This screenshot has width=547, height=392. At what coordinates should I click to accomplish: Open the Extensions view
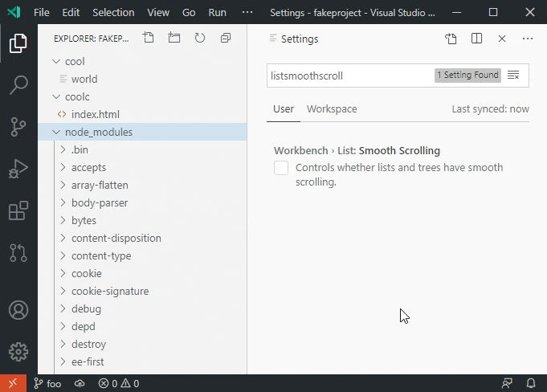tap(18, 211)
